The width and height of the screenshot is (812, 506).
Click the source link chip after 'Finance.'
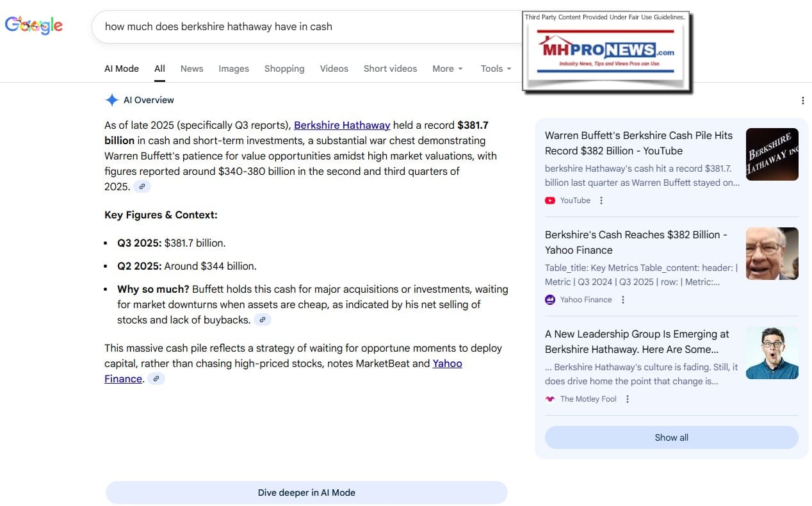point(156,379)
